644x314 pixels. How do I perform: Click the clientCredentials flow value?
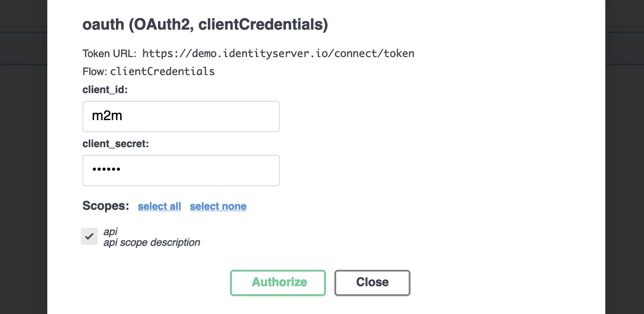click(x=162, y=71)
